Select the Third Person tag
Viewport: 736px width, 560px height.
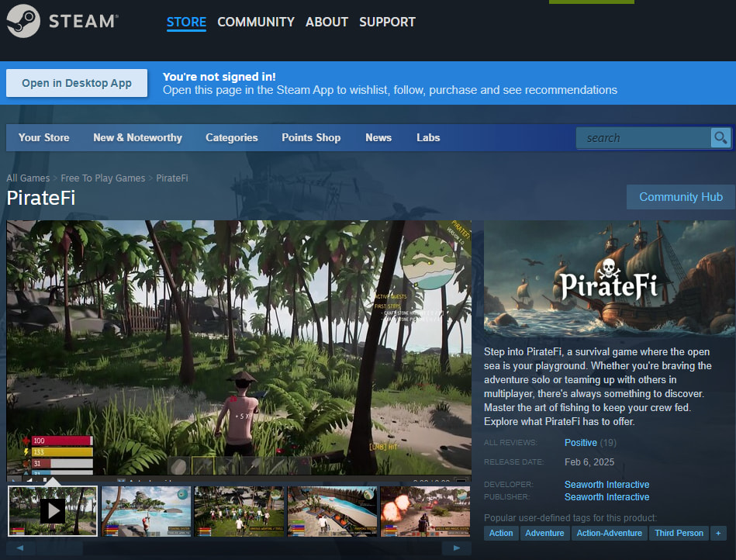(x=679, y=533)
